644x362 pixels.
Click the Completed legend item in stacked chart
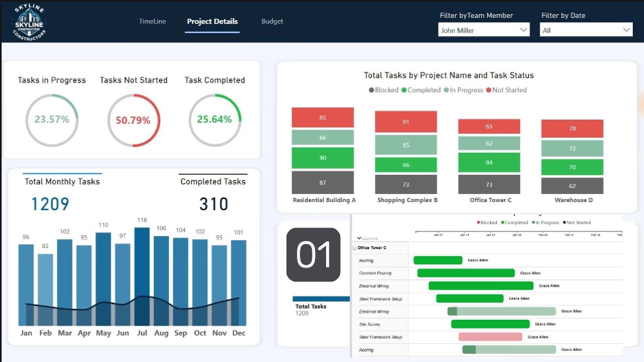pos(421,90)
